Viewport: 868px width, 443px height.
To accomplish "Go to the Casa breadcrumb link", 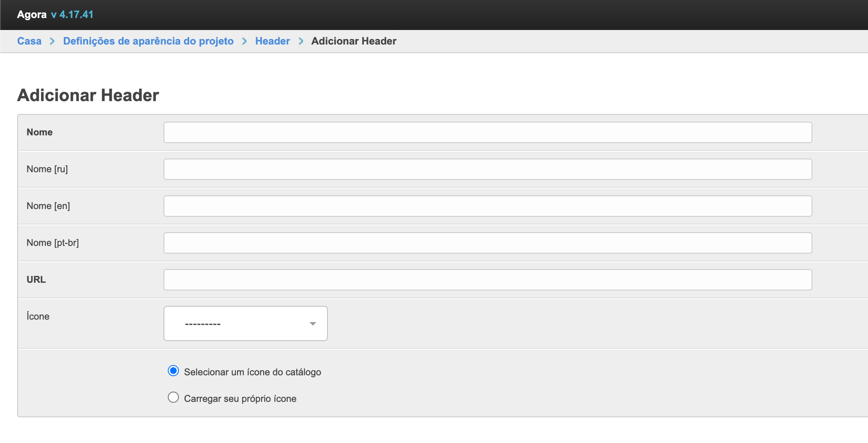I will 29,41.
